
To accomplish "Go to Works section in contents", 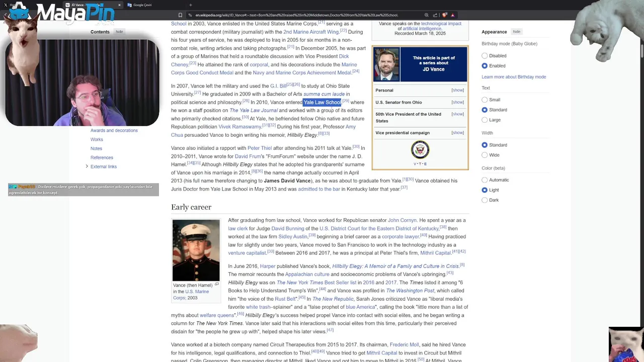I will pos(97,139).
